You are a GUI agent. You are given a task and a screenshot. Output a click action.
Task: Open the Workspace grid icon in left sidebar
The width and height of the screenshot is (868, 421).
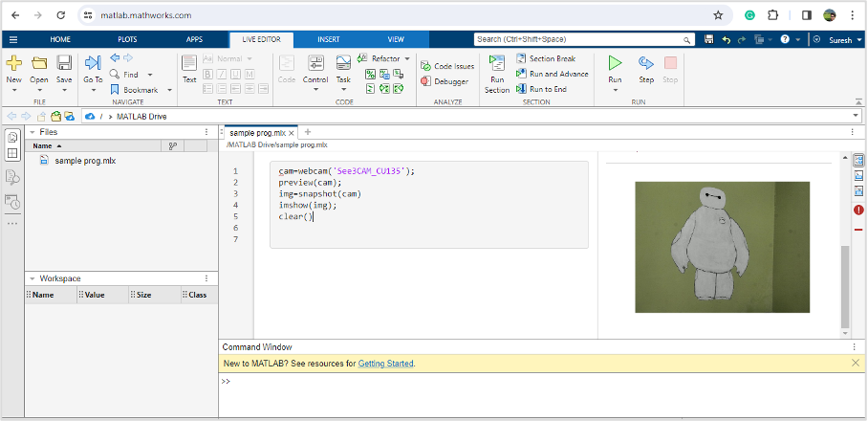pyautogui.click(x=13, y=153)
